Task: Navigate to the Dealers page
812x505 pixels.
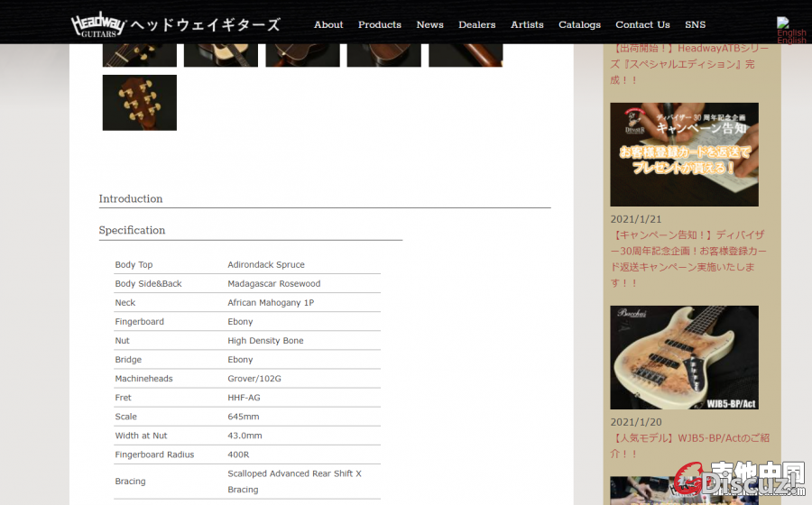Action: [x=476, y=24]
